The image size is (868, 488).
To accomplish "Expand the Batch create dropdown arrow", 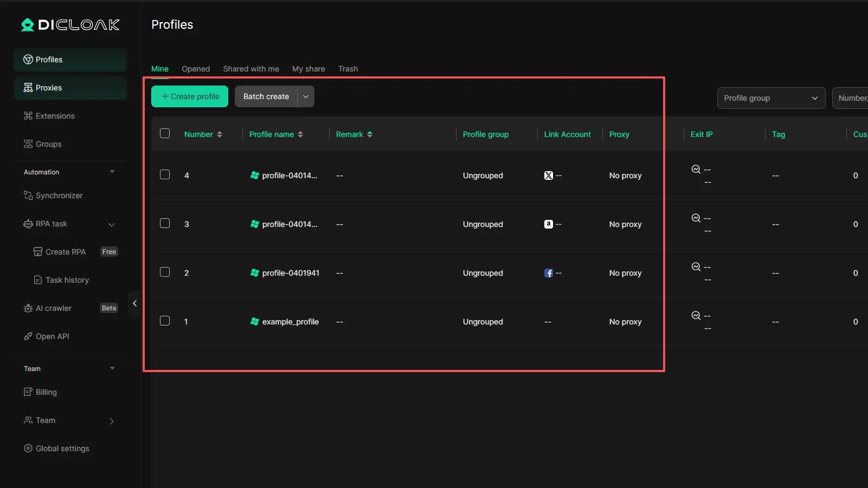I will click(306, 96).
